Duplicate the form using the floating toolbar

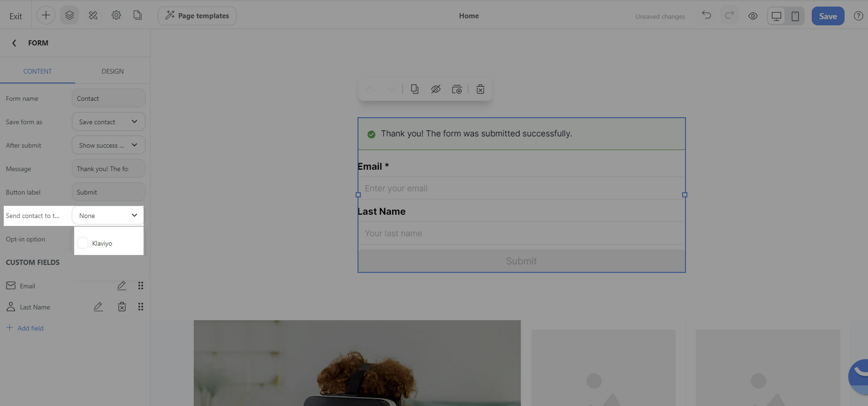[414, 89]
